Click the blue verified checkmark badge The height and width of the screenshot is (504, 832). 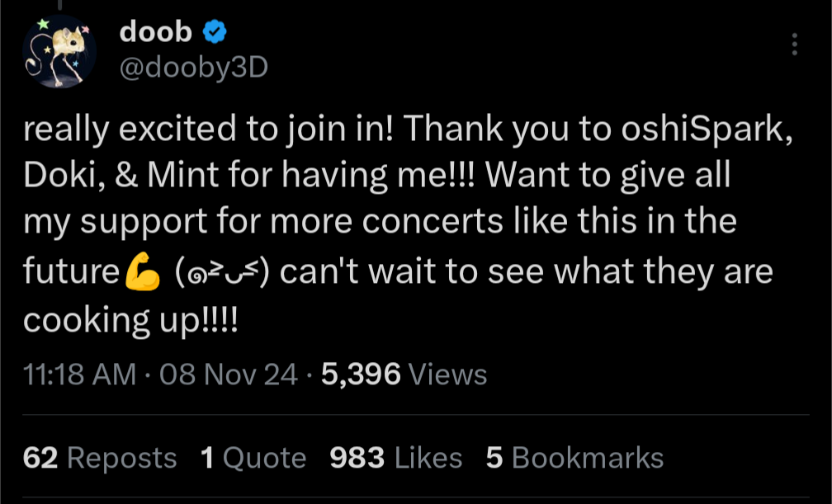(x=216, y=33)
